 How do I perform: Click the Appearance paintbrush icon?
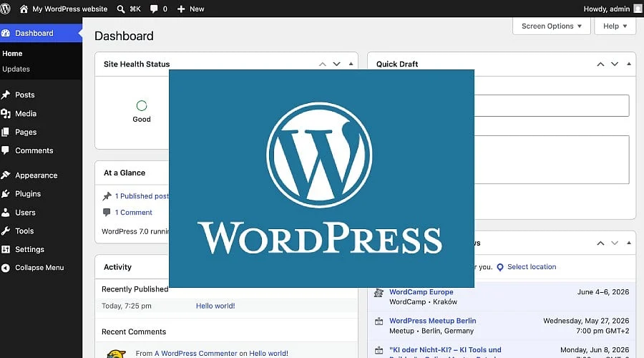pos(6,175)
